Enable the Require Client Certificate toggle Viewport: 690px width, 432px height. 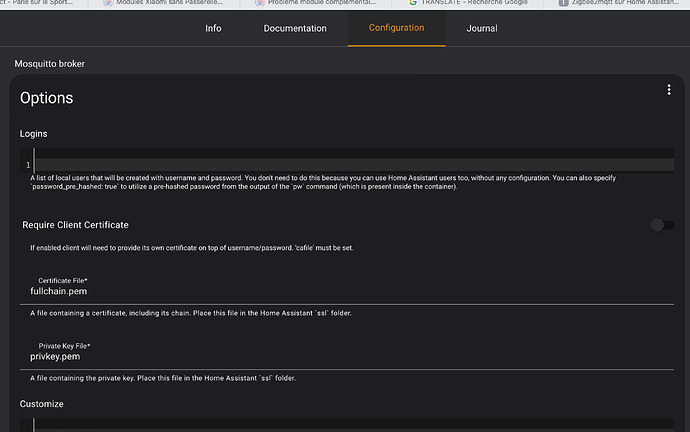(661, 225)
